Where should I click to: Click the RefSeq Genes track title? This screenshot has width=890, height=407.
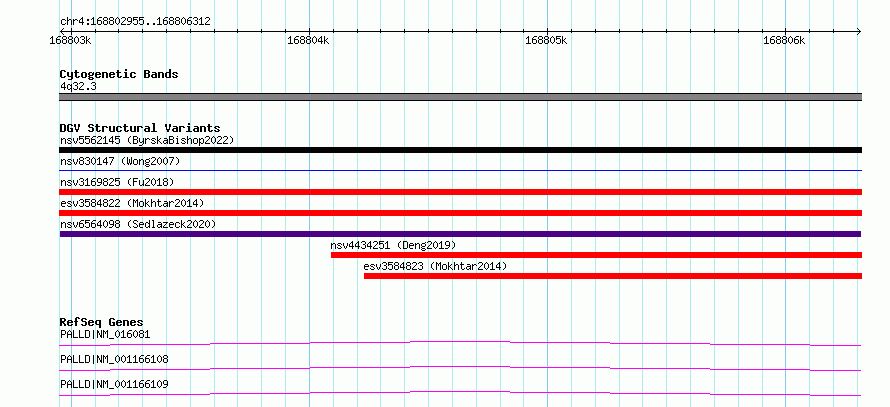click(101, 322)
